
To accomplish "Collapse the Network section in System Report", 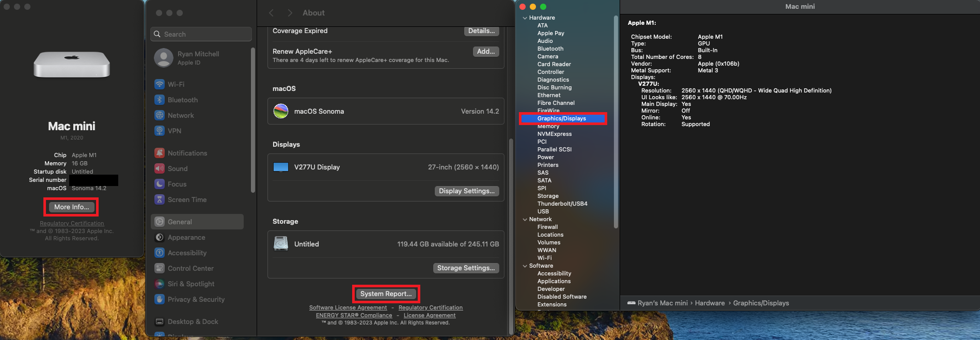I will point(525,220).
